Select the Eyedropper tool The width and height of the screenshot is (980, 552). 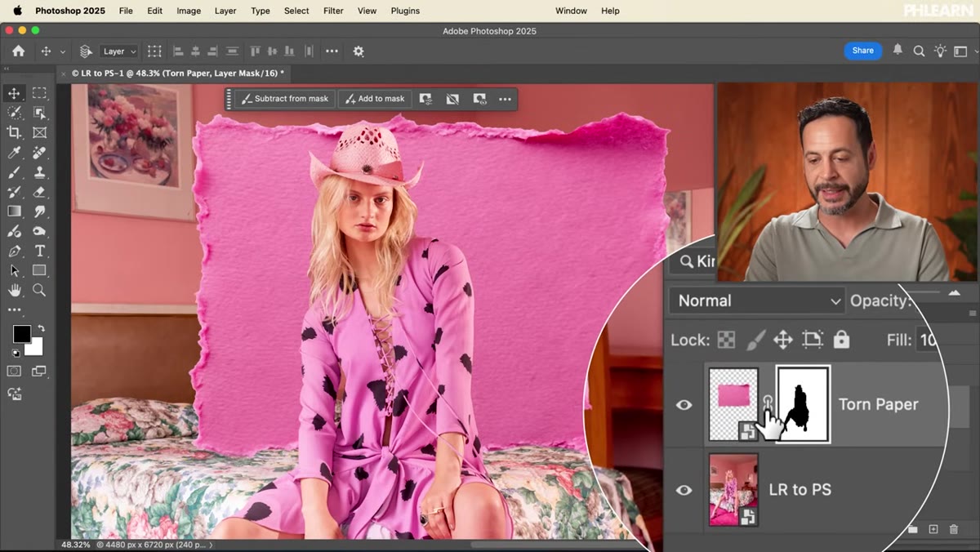pyautogui.click(x=14, y=153)
